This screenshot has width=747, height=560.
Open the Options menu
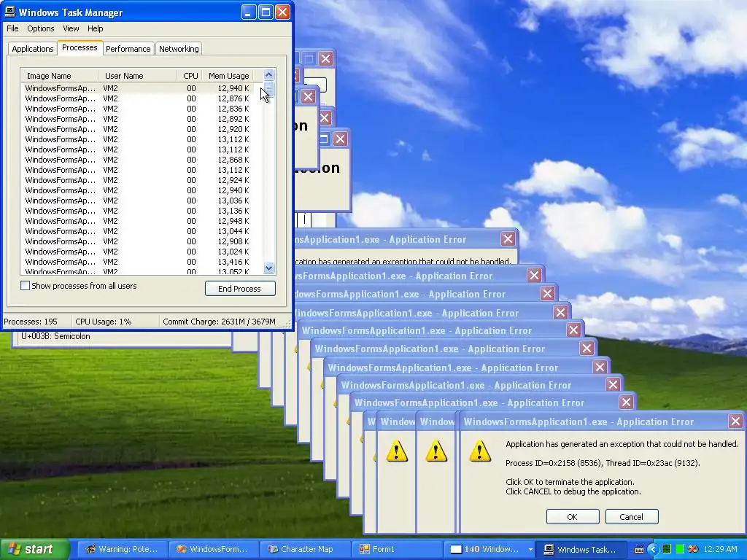[41, 28]
